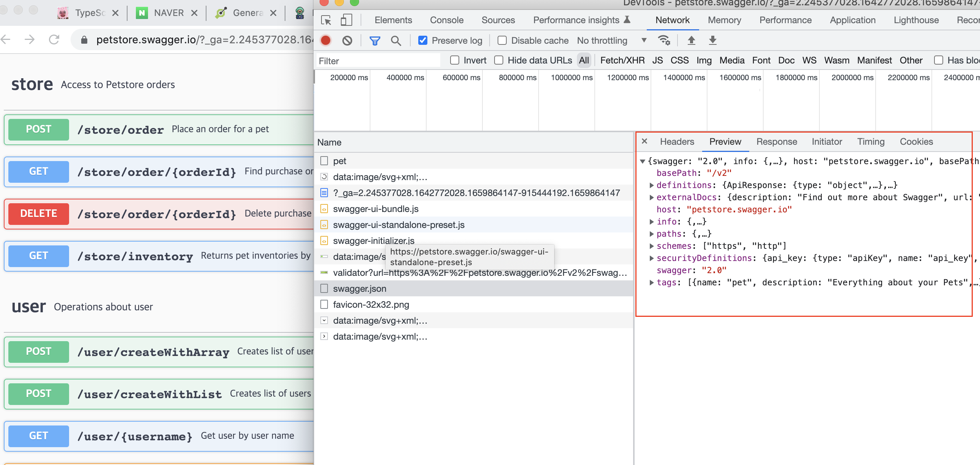
Task: Open the Response tab of request
Action: pyautogui.click(x=776, y=142)
